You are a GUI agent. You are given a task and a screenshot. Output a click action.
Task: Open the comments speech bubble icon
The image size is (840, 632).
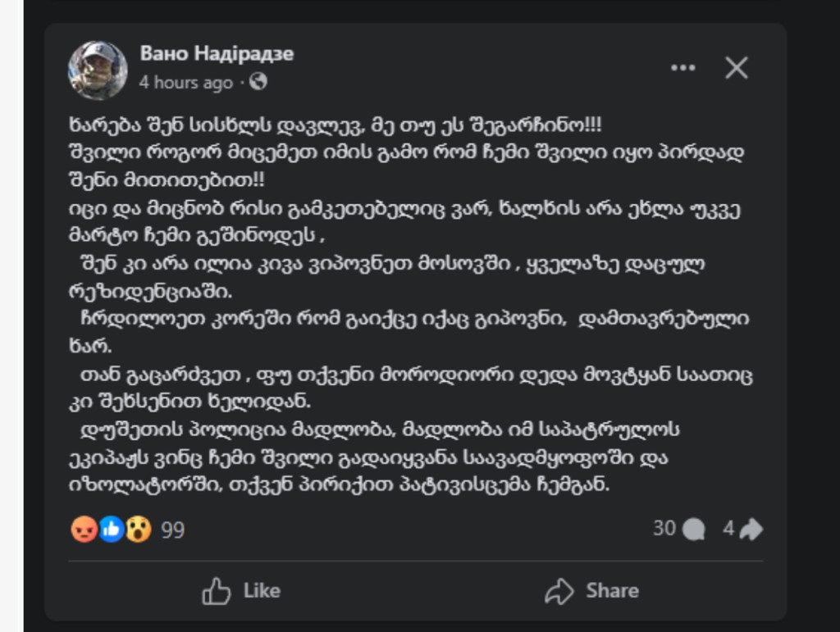coord(694,529)
